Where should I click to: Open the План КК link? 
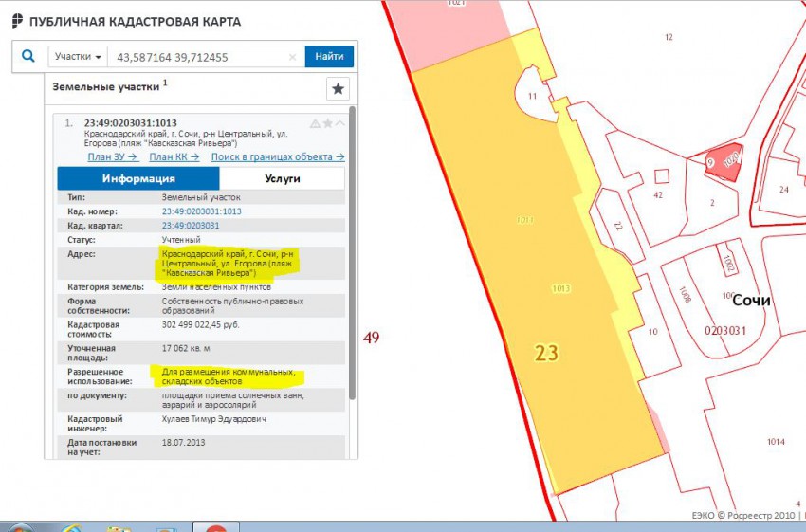tap(174, 157)
